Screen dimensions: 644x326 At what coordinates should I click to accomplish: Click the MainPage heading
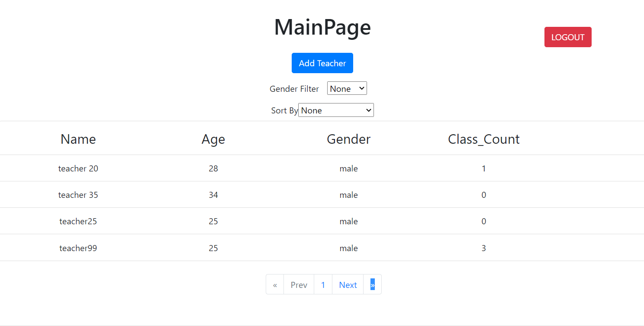tap(322, 27)
